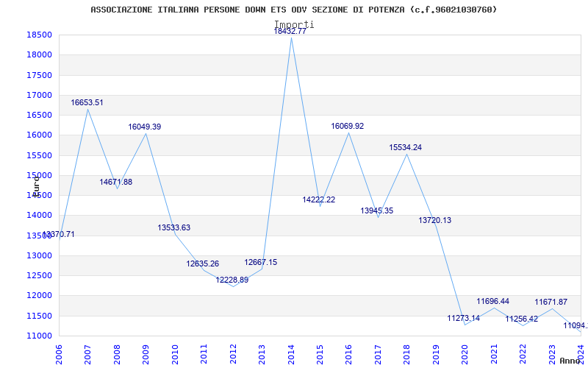Select the 16653.51 data label

click(x=87, y=103)
